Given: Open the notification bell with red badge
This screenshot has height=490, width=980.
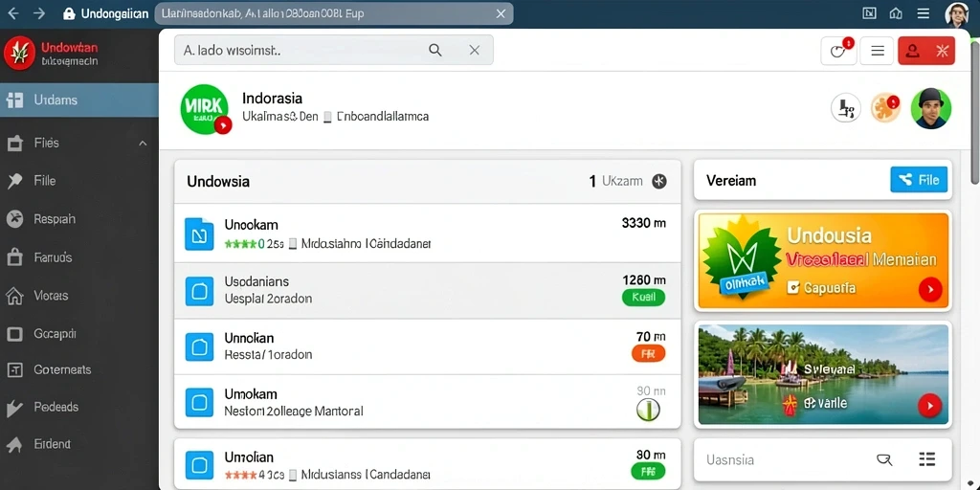Looking at the screenshot, I should tap(838, 51).
